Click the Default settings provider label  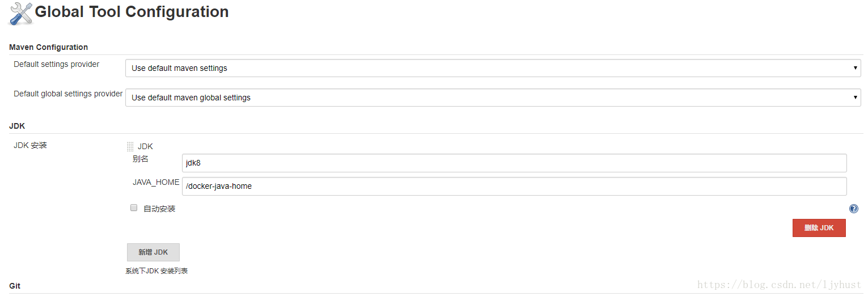pyautogui.click(x=57, y=64)
